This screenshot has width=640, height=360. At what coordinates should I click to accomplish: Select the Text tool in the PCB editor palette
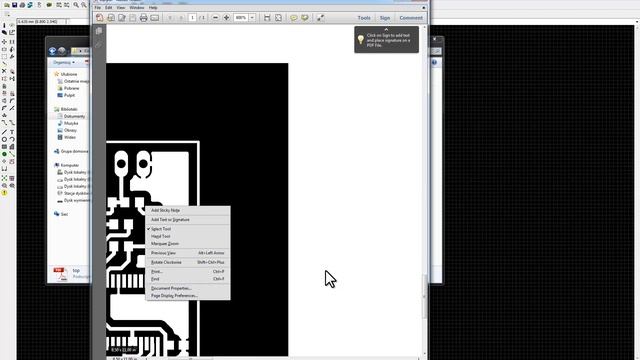point(12,132)
